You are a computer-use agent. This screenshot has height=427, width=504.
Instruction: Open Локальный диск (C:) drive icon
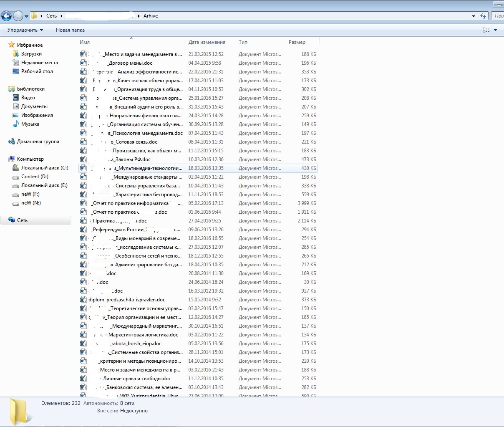(x=16, y=168)
